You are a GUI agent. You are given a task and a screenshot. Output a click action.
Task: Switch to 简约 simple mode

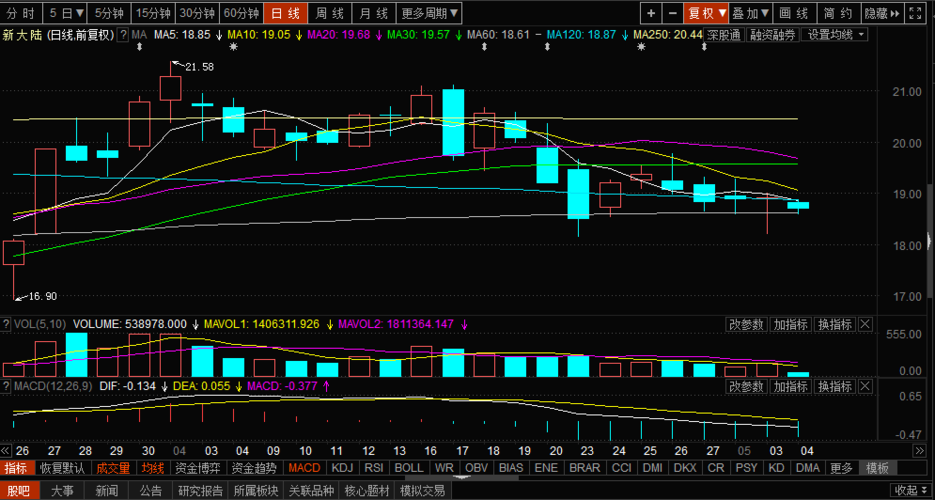pyautogui.click(x=839, y=13)
